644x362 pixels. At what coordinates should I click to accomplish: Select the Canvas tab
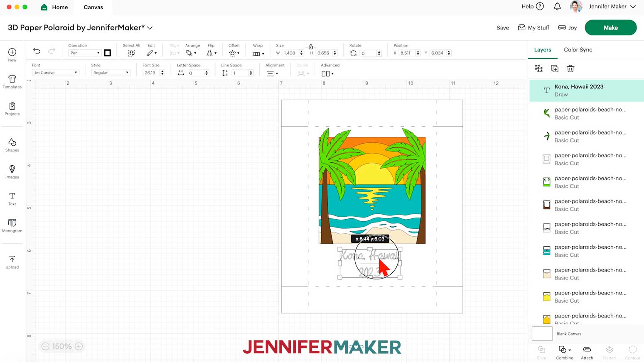pyautogui.click(x=93, y=7)
